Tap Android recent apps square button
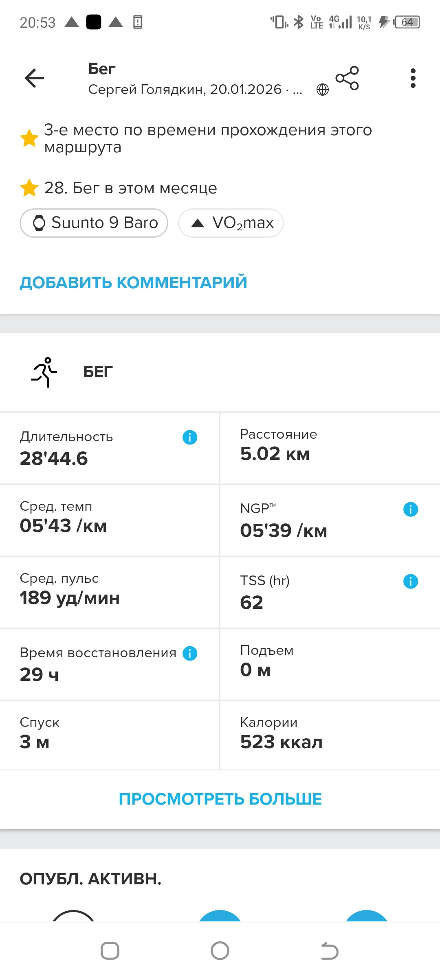The width and height of the screenshot is (440, 980). [x=110, y=951]
